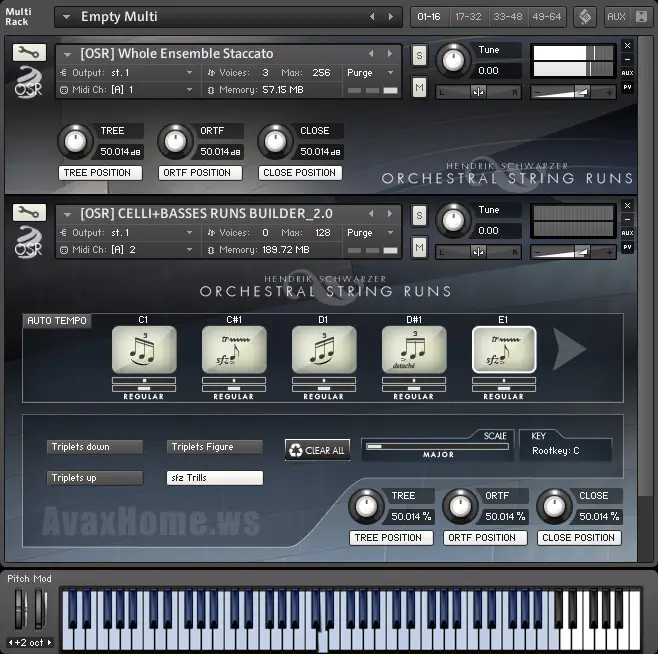Toggle PV for Whole Ensemble Staccato
Viewport: 658px width, 654px height.
point(627,87)
